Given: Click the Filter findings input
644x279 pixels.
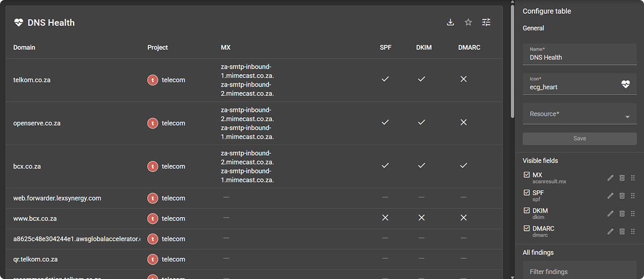Looking at the screenshot, I should pyautogui.click(x=580, y=272).
